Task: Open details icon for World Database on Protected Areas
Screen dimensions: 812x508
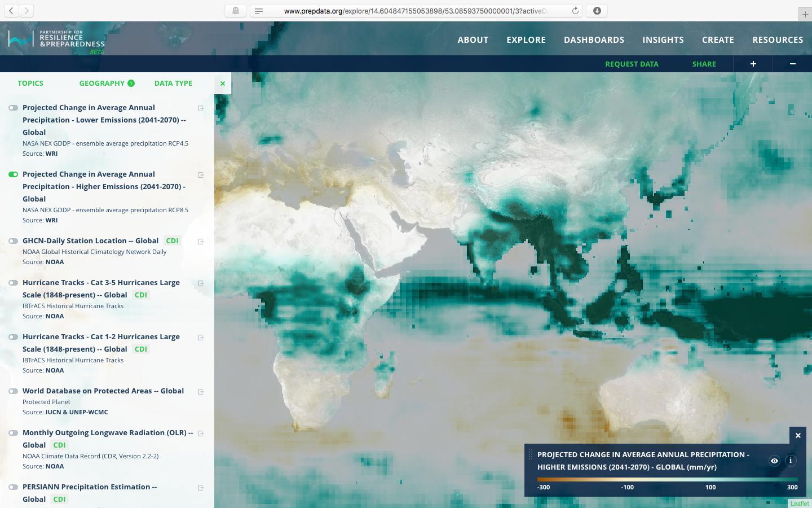Action: pyautogui.click(x=201, y=392)
